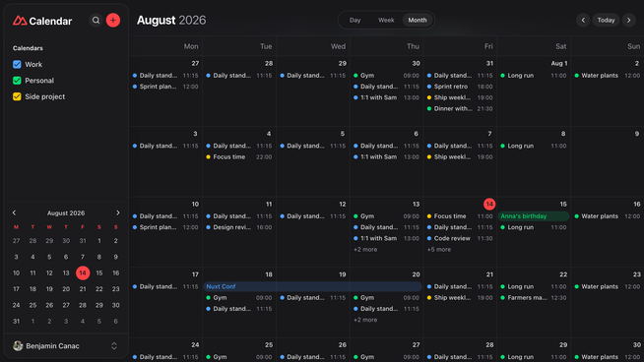
Task: Open Gym event on Thursday 30
Action: (x=386, y=76)
